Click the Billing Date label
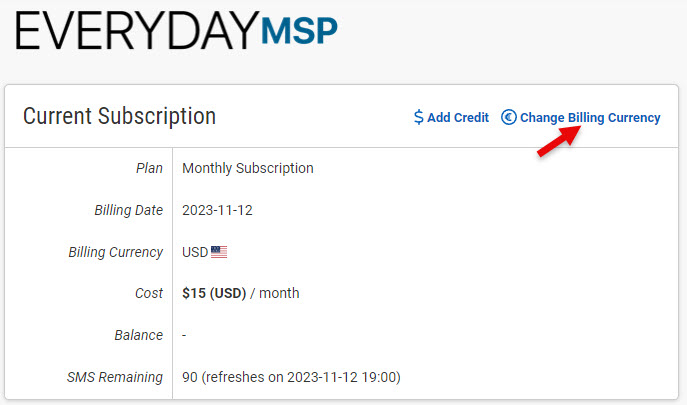Viewport: 687px width, 405px height. (128, 210)
